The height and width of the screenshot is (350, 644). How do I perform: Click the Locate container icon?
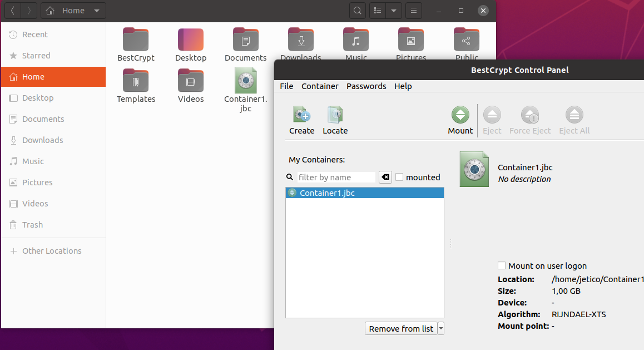tap(335, 115)
